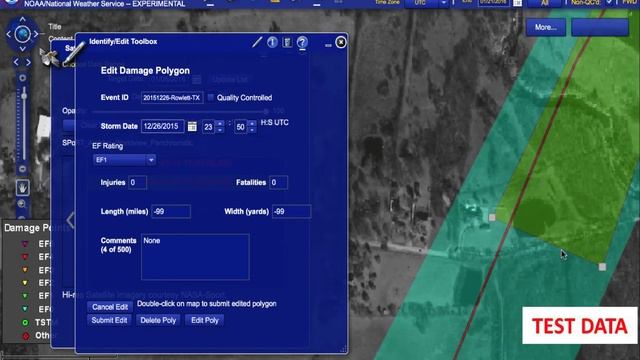Viewport: 640px width, 360px height.
Task: Click the All filter button in top bar
Action: point(544,3)
